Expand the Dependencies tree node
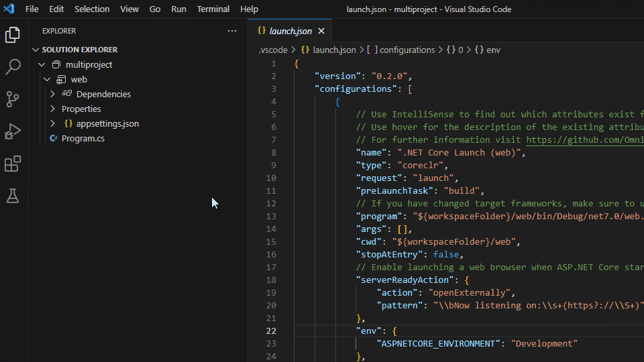 click(53, 95)
